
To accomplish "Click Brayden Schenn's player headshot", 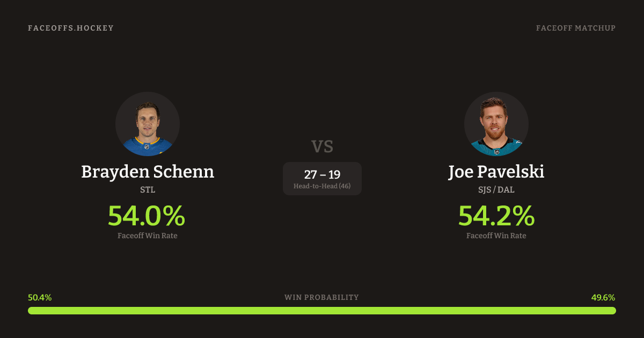I will click(148, 124).
